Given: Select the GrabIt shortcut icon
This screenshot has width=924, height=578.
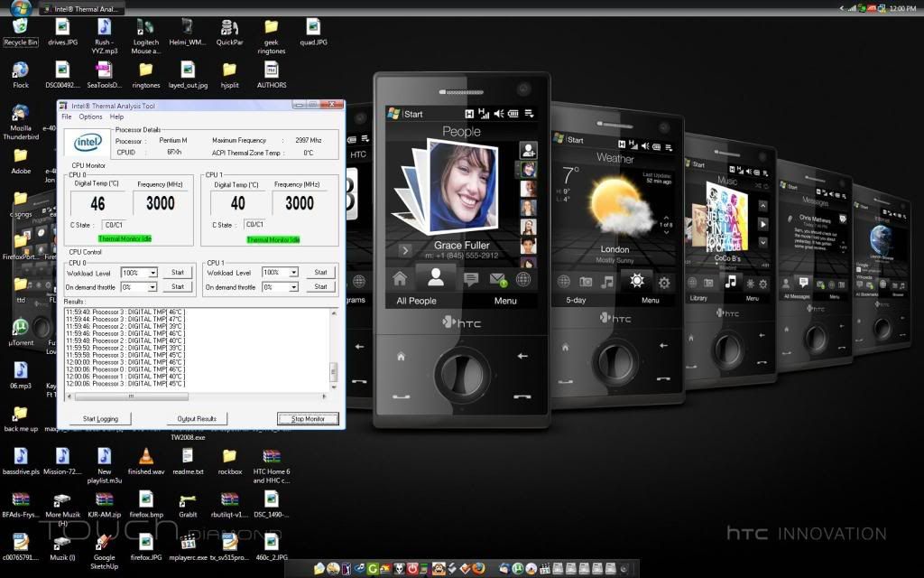Looking at the screenshot, I should coord(188,504).
